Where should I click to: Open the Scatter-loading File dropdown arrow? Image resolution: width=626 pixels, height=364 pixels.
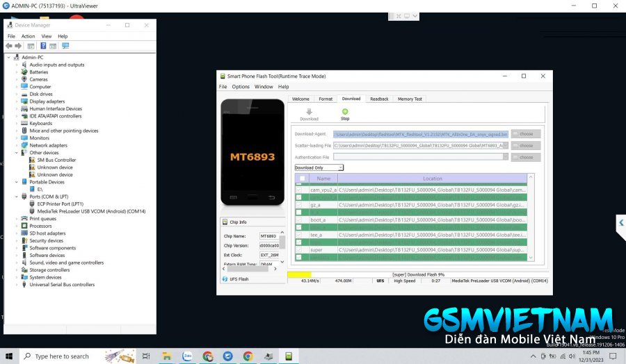[x=506, y=145]
